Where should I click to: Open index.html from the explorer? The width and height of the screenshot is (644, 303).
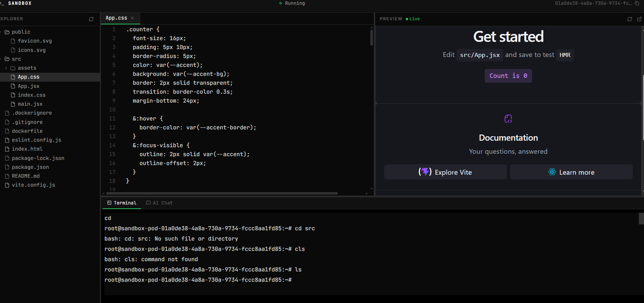tap(27, 149)
